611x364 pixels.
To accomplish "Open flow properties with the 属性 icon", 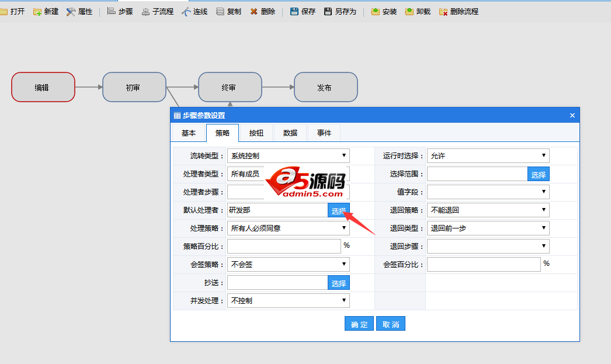I will point(78,11).
